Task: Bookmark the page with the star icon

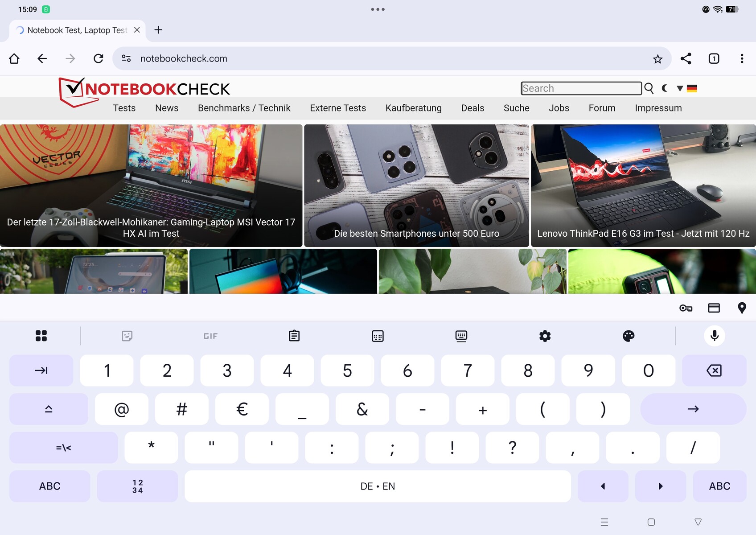Action: [x=657, y=59]
